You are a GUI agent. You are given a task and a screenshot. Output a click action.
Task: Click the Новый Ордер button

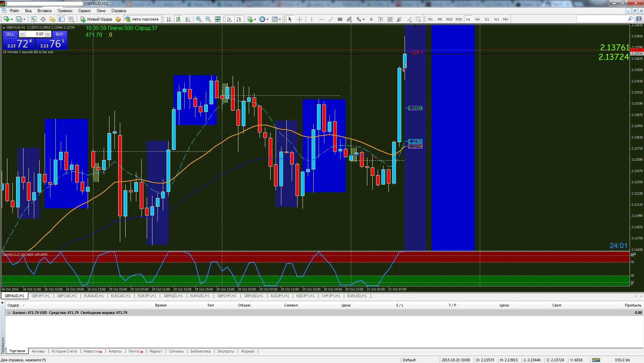[x=96, y=19]
